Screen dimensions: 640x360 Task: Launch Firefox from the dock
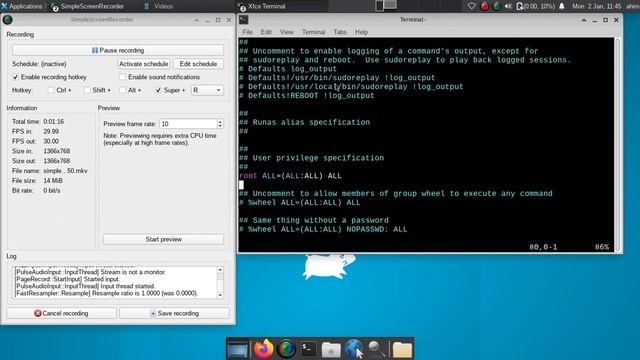tap(263, 349)
